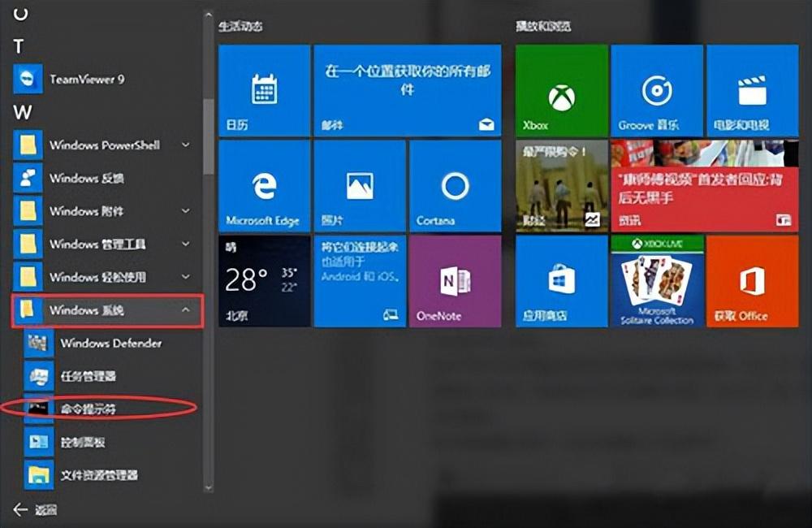Click the Windows PowerShell folder icon
812x528 pixels.
[28, 145]
